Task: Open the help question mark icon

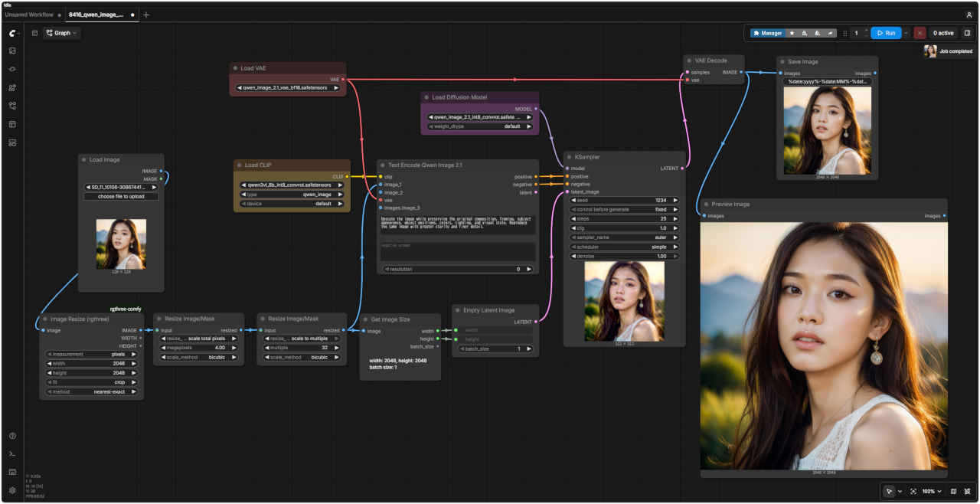Action: [12, 436]
